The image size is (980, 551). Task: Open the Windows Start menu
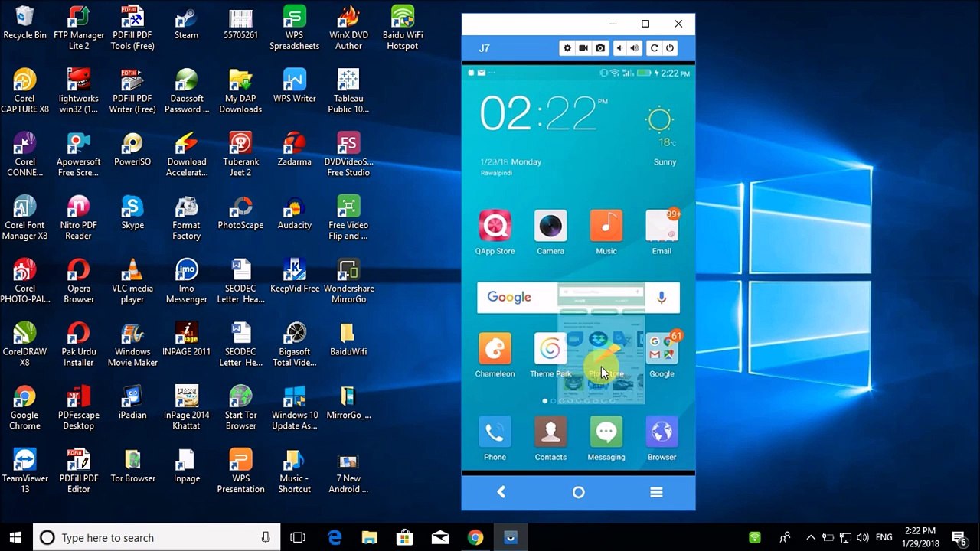click(x=15, y=537)
